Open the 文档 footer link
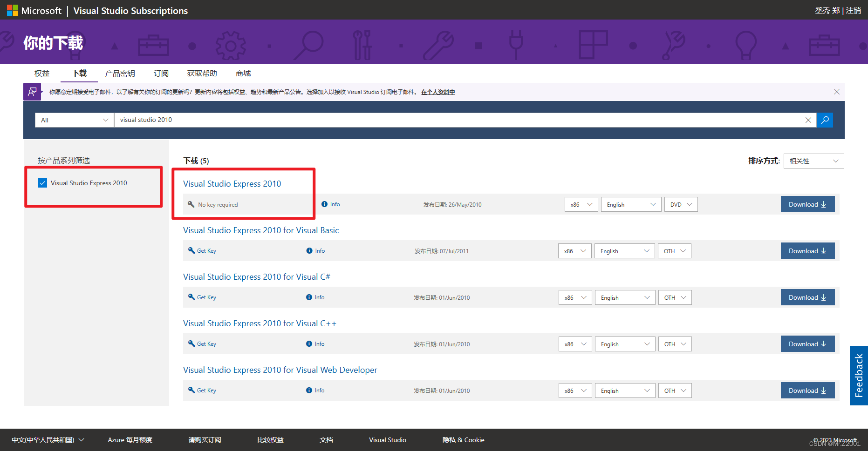 (326, 440)
